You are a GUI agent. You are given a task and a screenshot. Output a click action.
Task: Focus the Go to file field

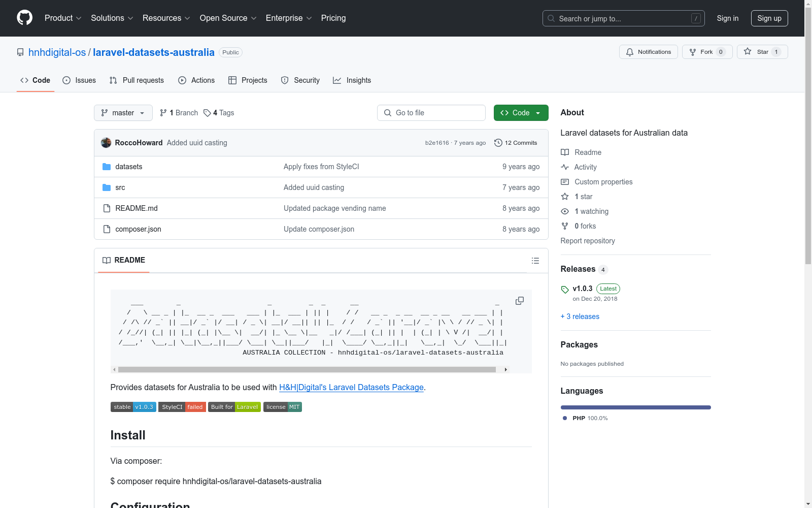tap(431, 113)
